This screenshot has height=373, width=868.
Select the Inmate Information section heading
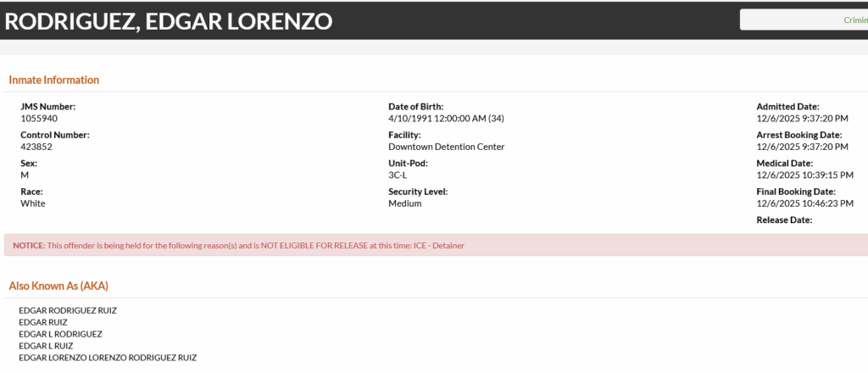point(54,80)
